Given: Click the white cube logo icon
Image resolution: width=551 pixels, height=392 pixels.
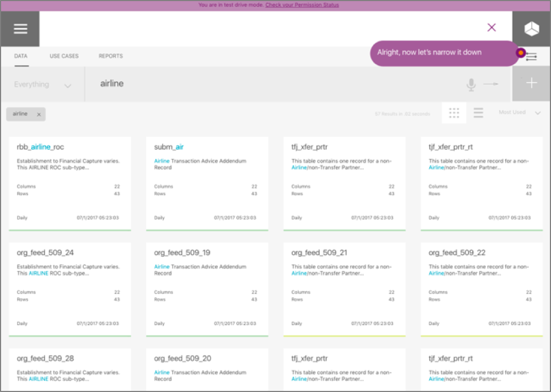Looking at the screenshot, I should [532, 29].
